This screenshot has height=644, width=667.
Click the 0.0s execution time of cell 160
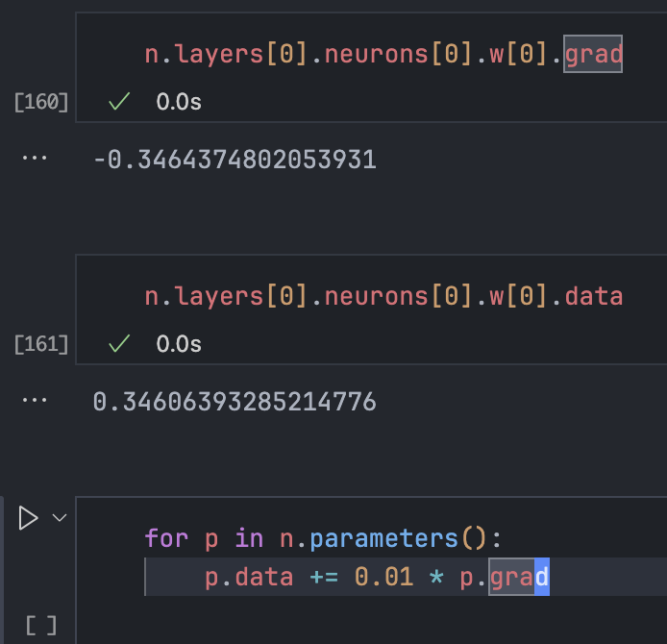179,102
